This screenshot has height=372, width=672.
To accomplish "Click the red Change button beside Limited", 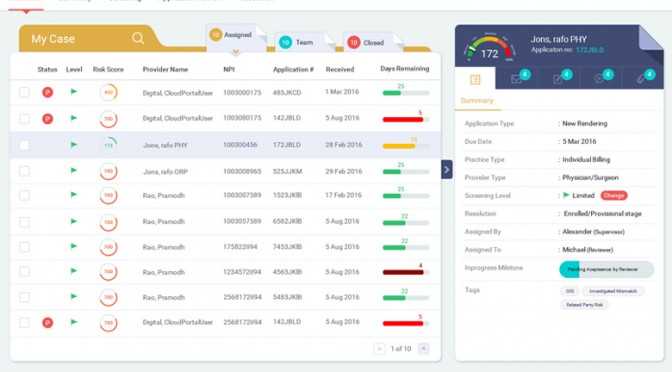I will click(x=614, y=195).
